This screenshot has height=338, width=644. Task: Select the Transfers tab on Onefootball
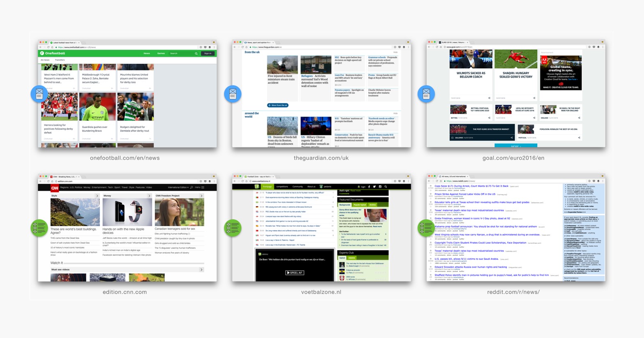(60, 60)
